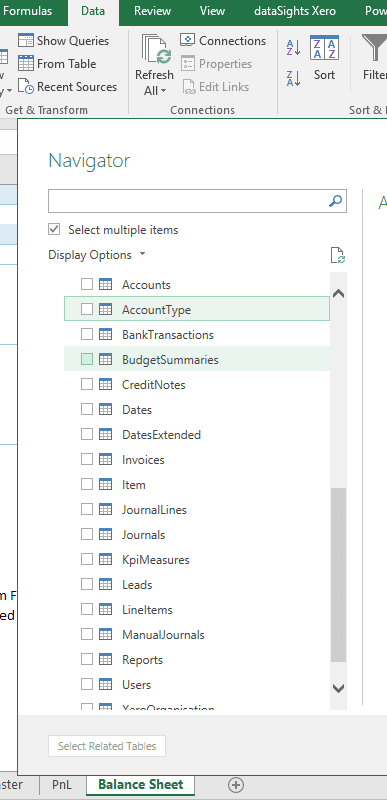Switch to the PnL sheet tab

click(x=62, y=785)
